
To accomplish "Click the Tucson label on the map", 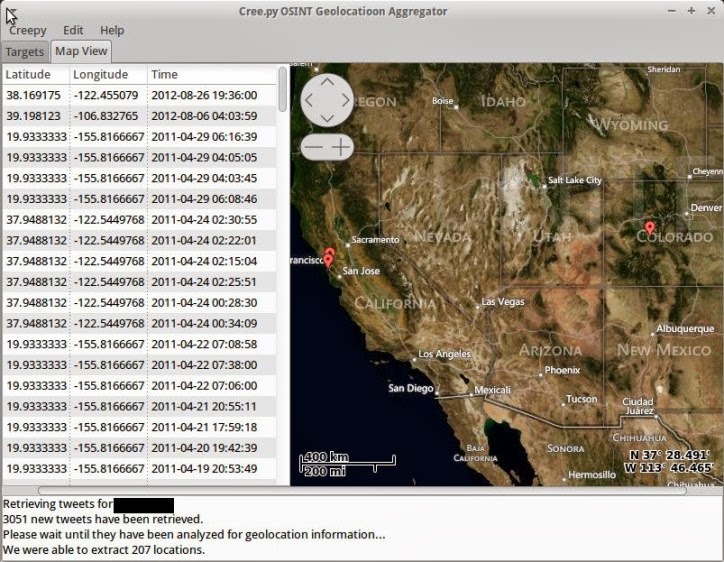I will click(582, 399).
